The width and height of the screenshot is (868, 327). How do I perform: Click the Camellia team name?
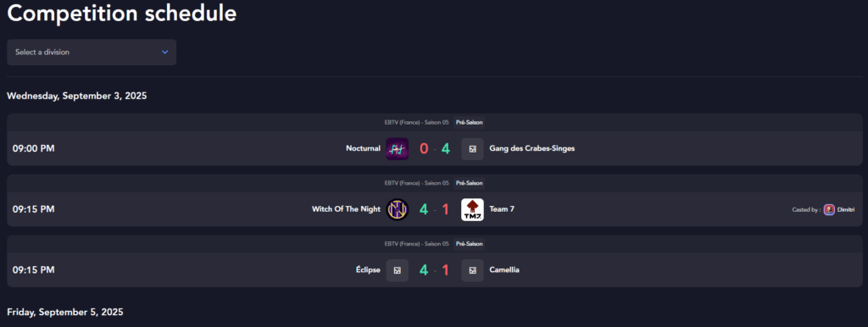click(x=504, y=270)
